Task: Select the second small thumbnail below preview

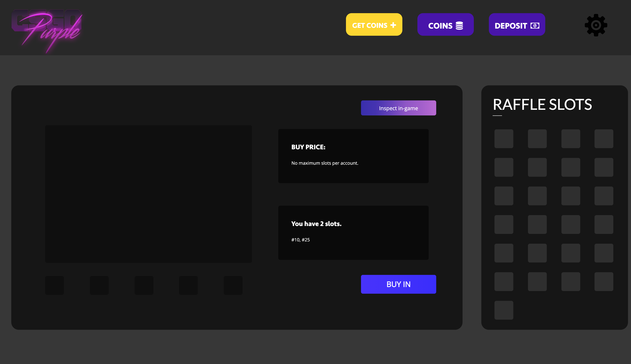Action: pos(99,285)
